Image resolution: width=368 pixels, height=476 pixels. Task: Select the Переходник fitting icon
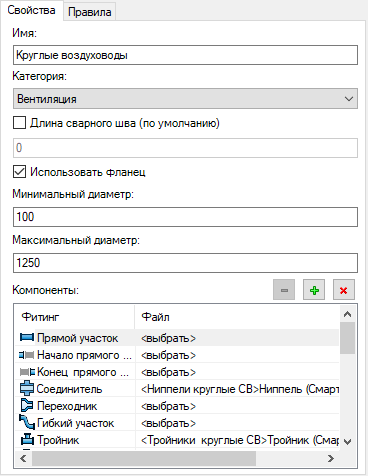point(27,406)
